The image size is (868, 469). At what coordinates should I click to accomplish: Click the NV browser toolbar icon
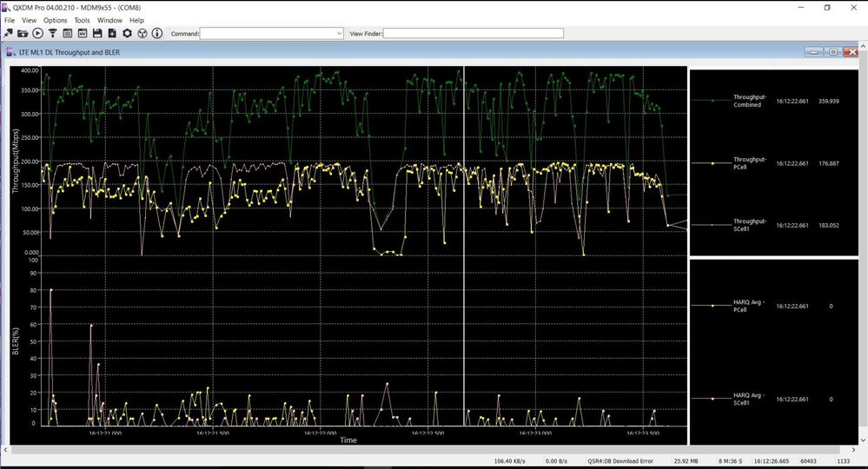[x=82, y=34]
